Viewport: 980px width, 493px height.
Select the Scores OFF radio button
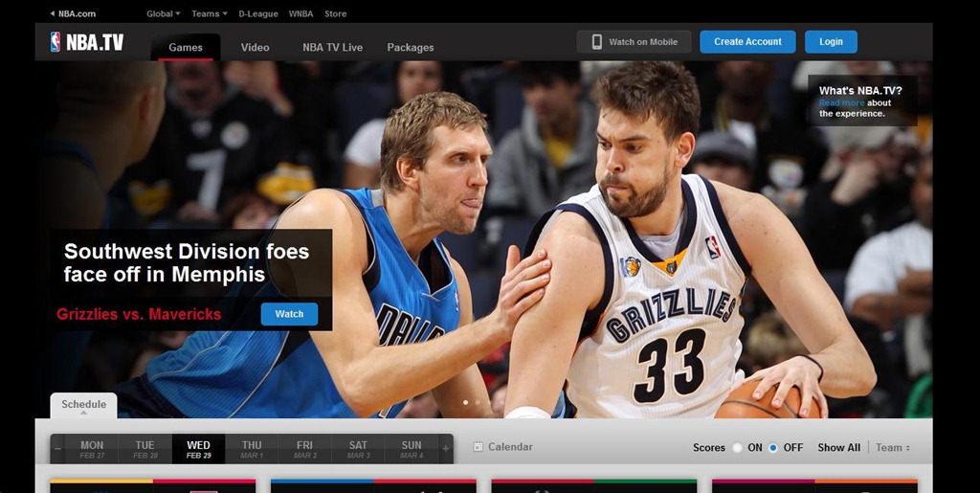click(x=773, y=447)
